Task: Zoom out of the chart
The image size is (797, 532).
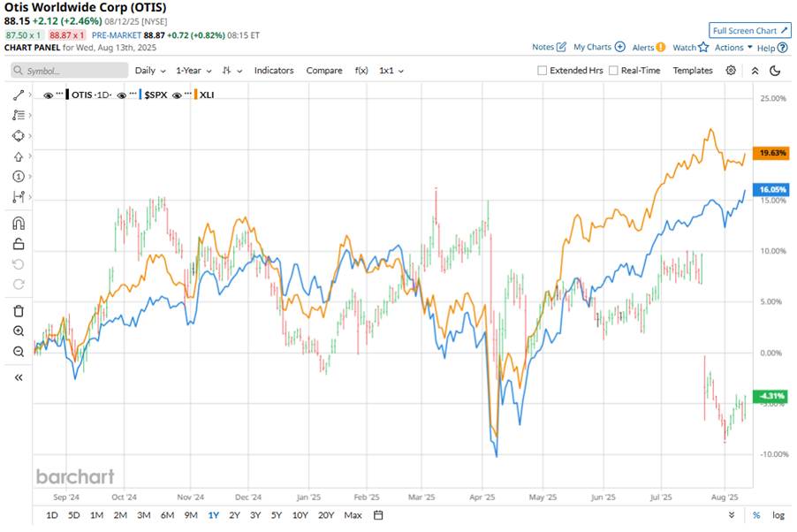Action: 19,352
